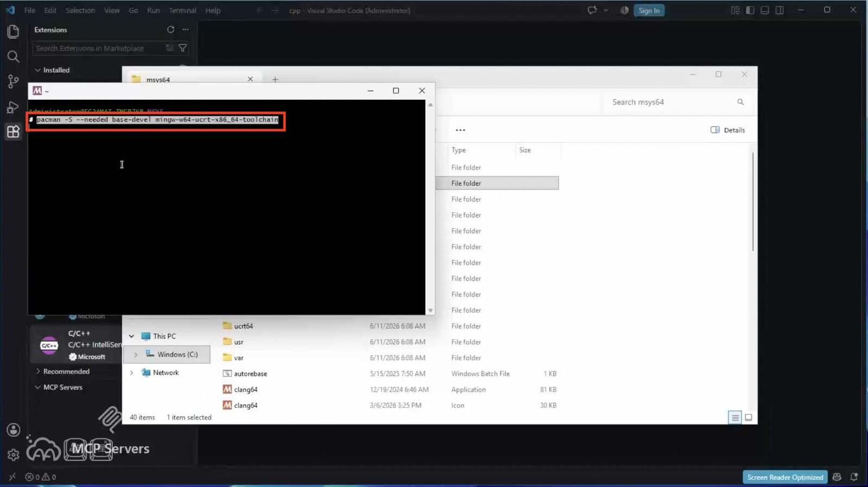Open the Copilot chat dropdown arrow

[x=606, y=10]
